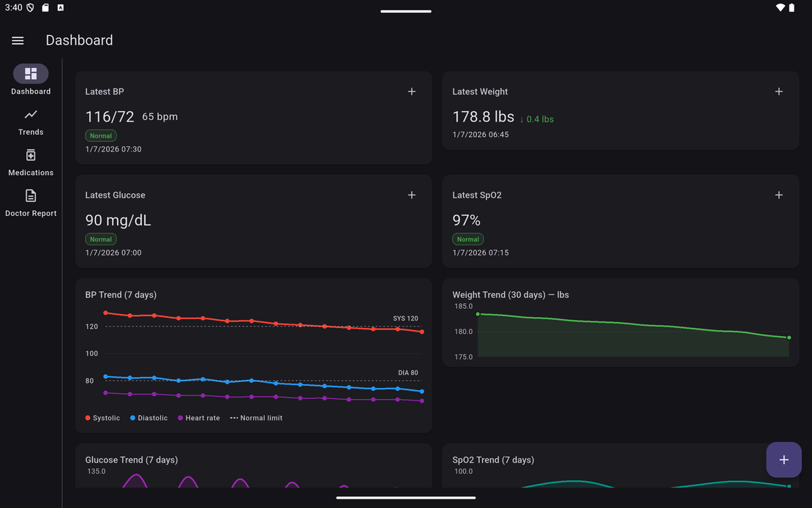Click the last systolic data point
The height and width of the screenshot is (508, 812).
(422, 332)
